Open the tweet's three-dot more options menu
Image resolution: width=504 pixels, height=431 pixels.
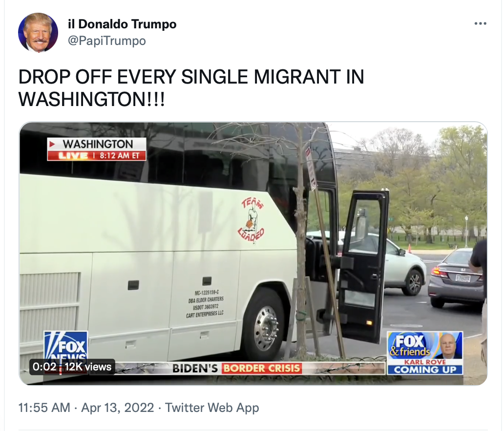[480, 23]
